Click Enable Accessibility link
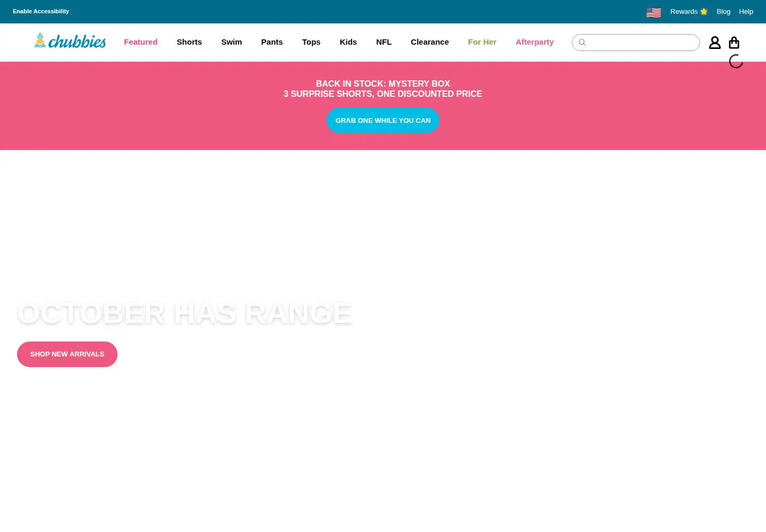The width and height of the screenshot is (766, 532). (41, 11)
